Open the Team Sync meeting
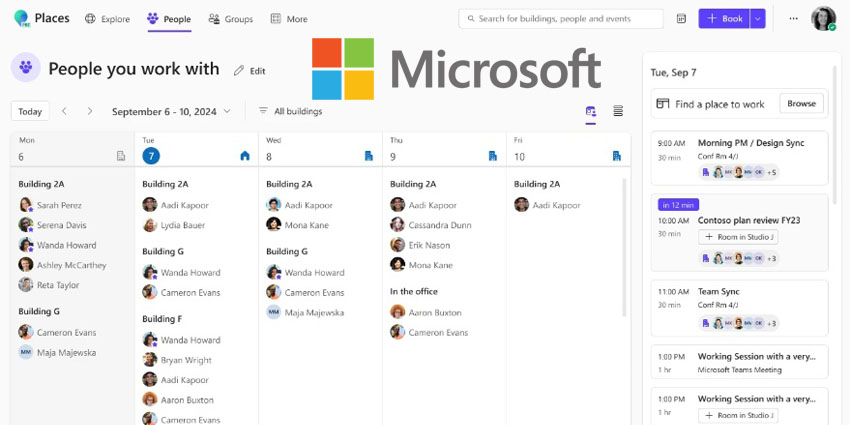Image resolution: width=850 pixels, height=425 pixels. coord(739,308)
